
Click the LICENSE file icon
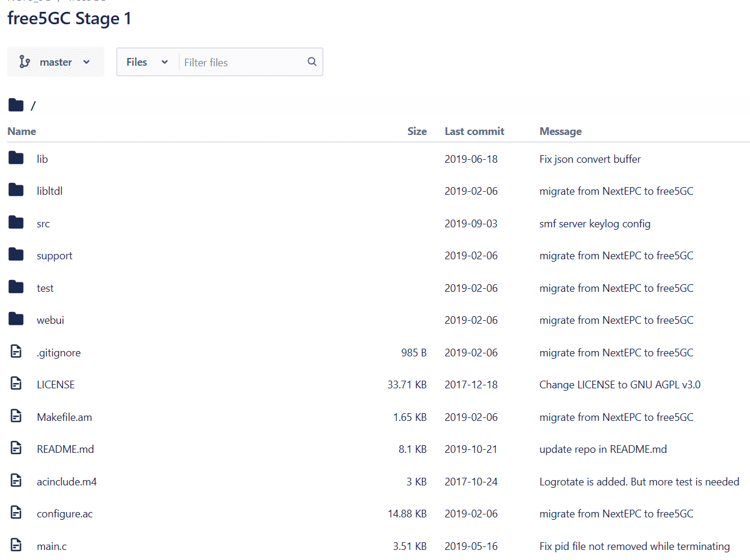pos(16,384)
